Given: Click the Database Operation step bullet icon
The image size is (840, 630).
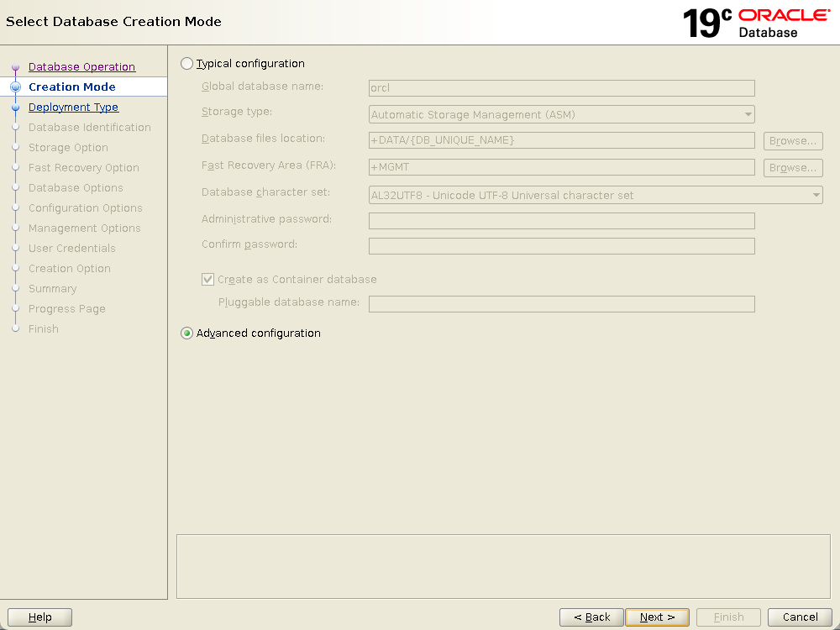Looking at the screenshot, I should 15,67.
